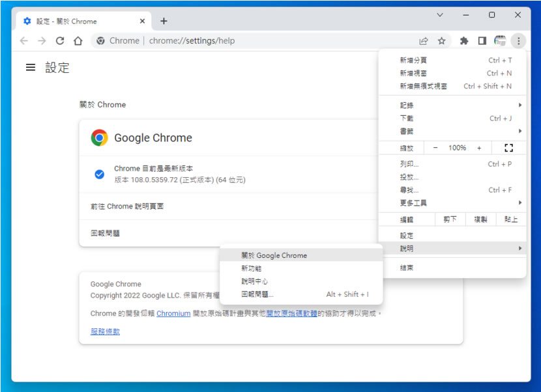The width and height of the screenshot is (541, 392).
Task: Open the 服務條款 link
Action: (105, 331)
